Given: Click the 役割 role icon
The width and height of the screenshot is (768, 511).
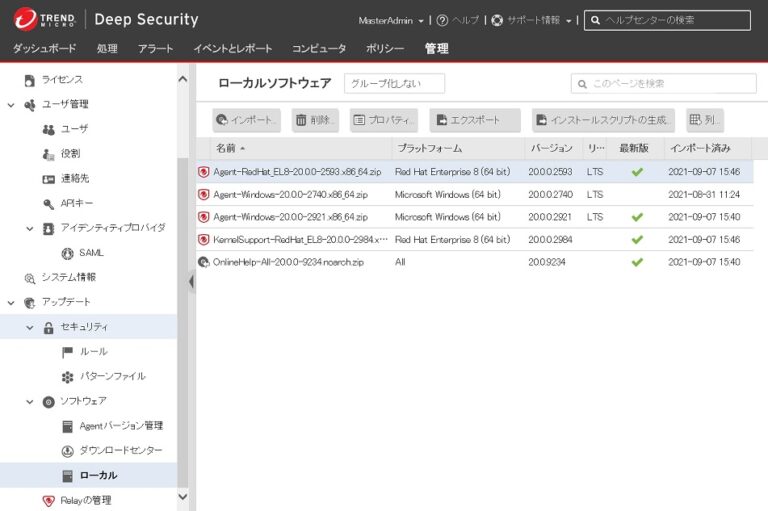Looking at the screenshot, I should 48,154.
